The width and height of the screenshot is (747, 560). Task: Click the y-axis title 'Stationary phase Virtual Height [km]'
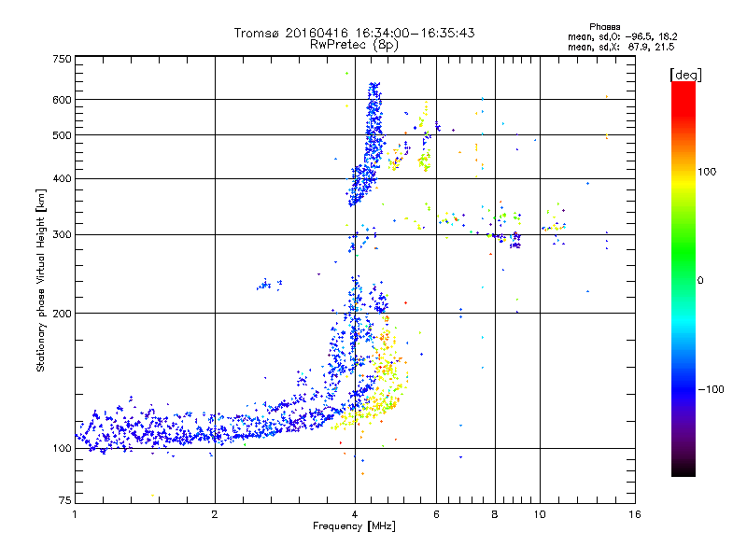(x=40, y=280)
